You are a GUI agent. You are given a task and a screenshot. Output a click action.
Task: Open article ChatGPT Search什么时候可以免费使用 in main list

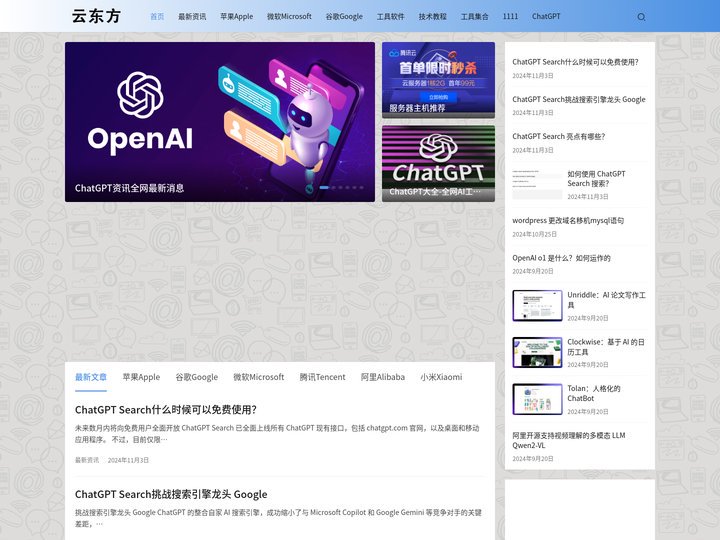(x=166, y=410)
